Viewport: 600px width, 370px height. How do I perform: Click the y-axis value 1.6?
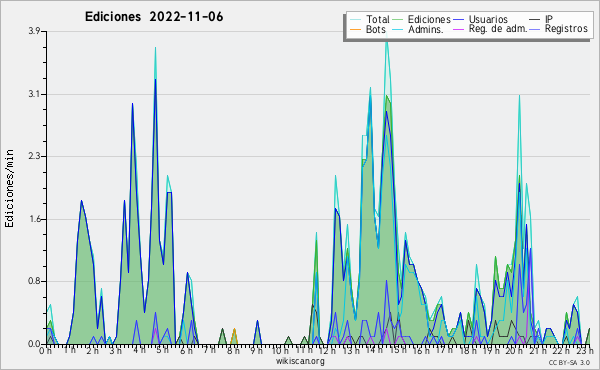coord(34,219)
